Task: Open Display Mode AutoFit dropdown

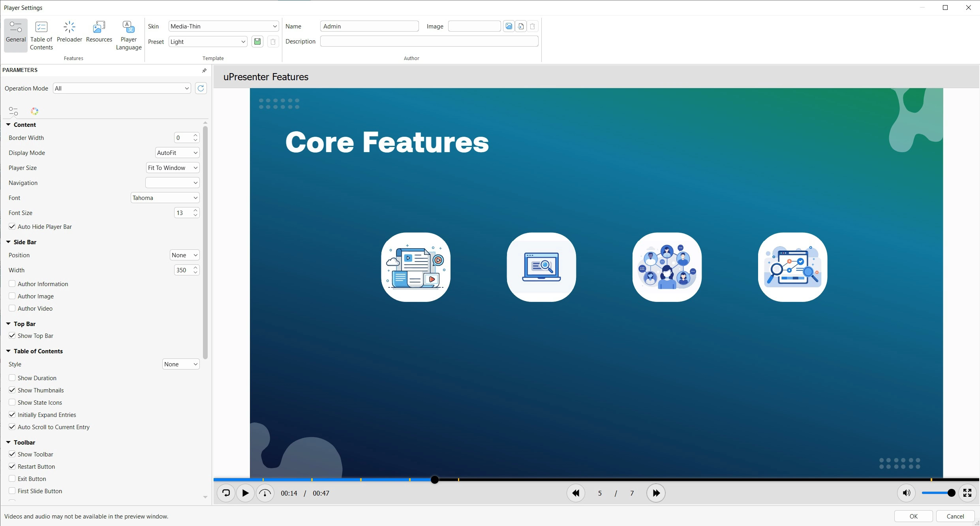Action: [177, 153]
